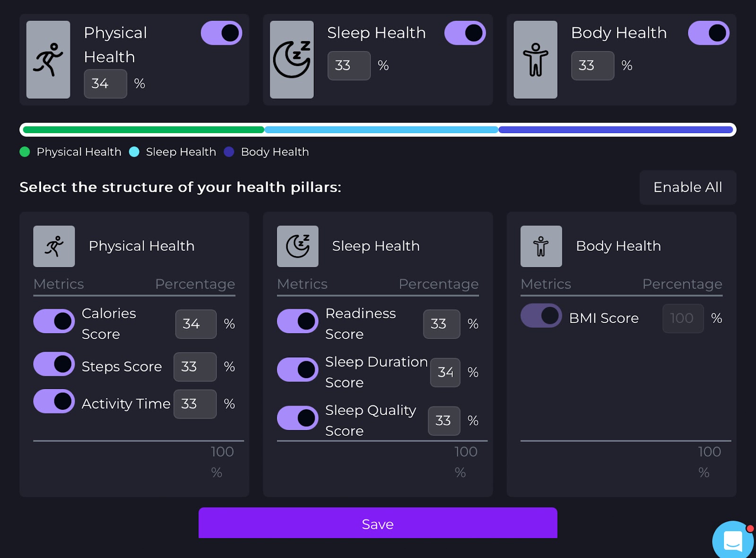Turn off the Sleep Health pillar toggle
The width and height of the screenshot is (756, 558).
pyautogui.click(x=465, y=33)
